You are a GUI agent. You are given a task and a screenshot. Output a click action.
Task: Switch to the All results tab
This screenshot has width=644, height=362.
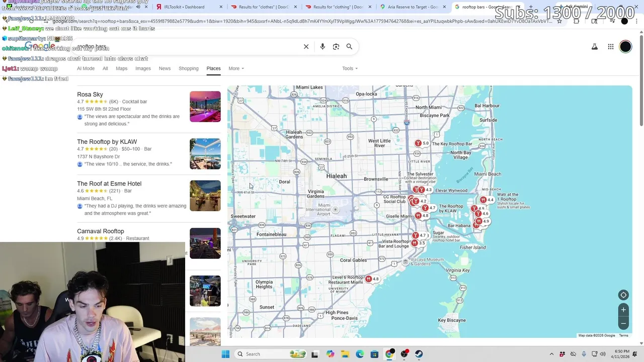pos(105,68)
